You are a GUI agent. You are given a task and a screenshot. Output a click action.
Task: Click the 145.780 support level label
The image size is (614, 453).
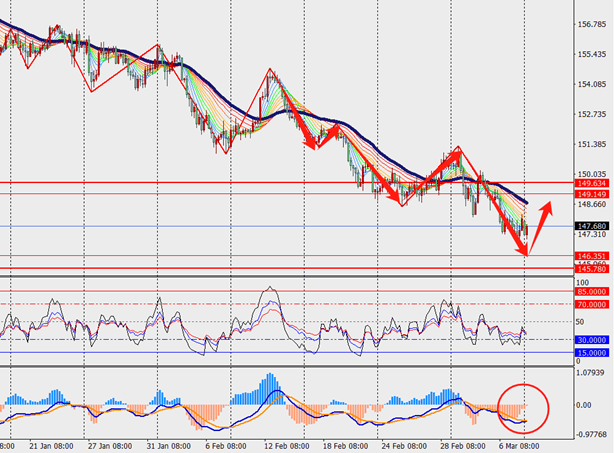[592, 269]
